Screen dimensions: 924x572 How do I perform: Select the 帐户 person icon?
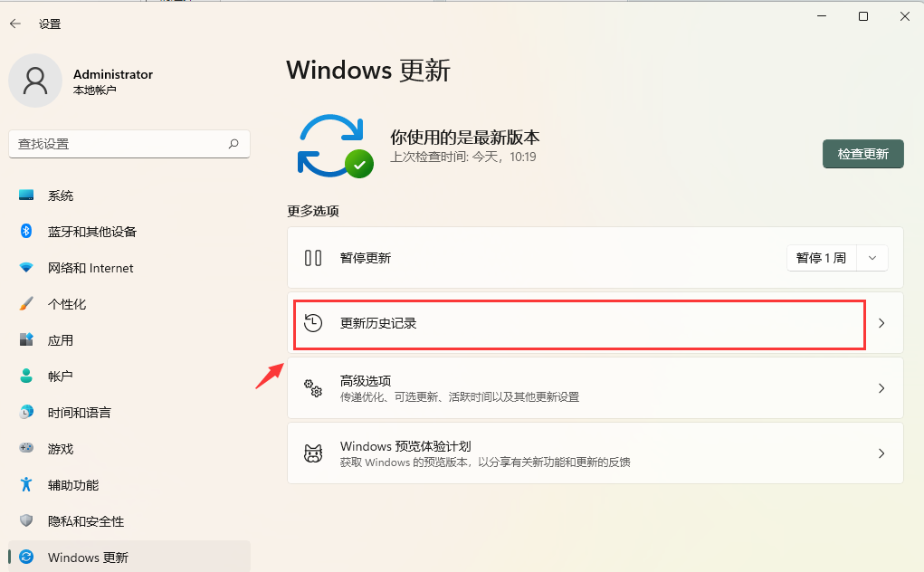click(x=24, y=376)
